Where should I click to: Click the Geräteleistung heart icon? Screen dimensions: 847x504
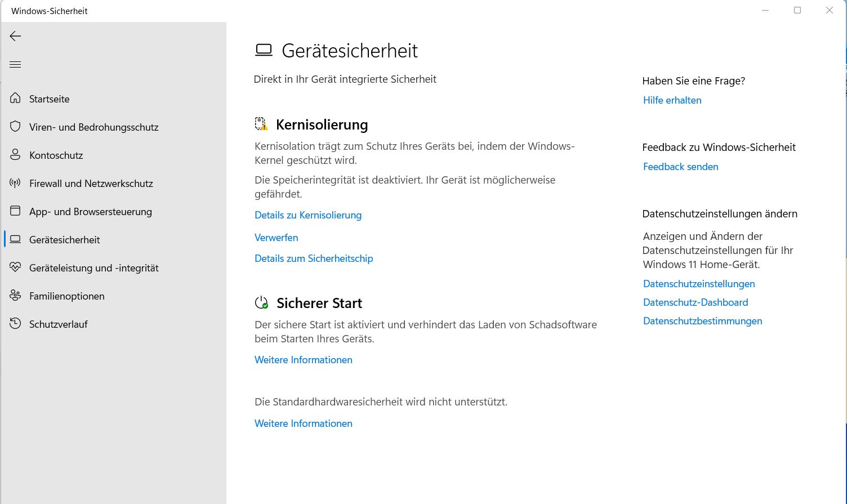(15, 267)
